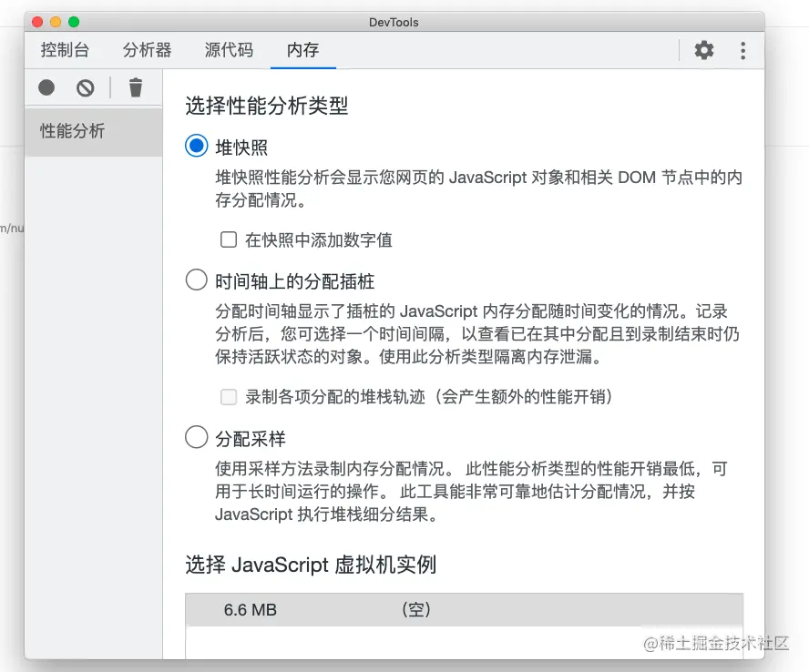Open the 内存 tab
Screen dimensions: 809x672
pyautogui.click(x=303, y=50)
